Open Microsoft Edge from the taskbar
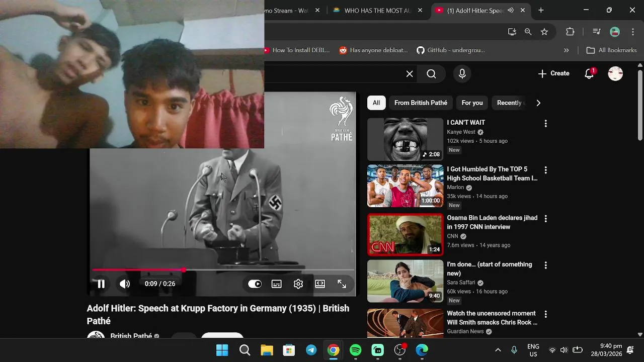This screenshot has height=362, width=644. (422, 350)
